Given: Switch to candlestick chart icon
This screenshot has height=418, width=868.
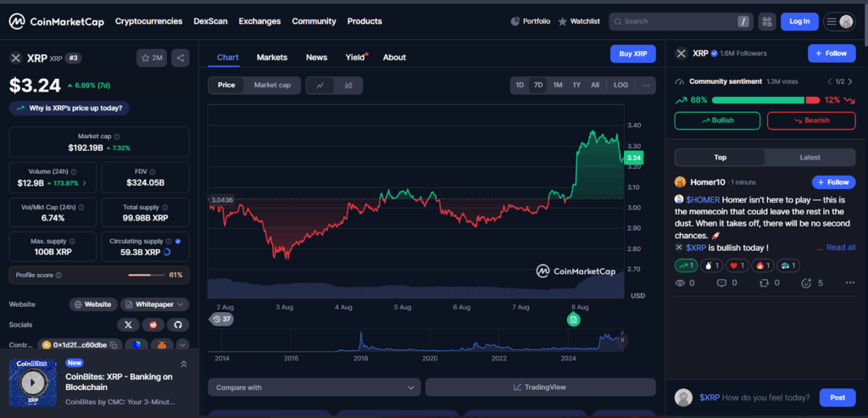Looking at the screenshot, I should tap(348, 86).
